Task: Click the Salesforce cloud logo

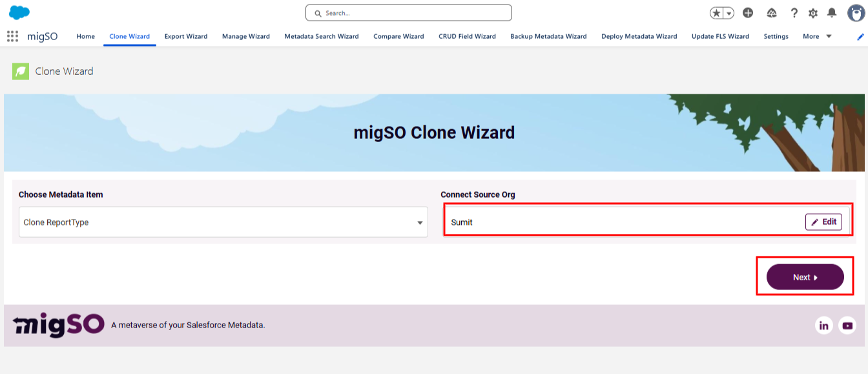Action: (19, 12)
